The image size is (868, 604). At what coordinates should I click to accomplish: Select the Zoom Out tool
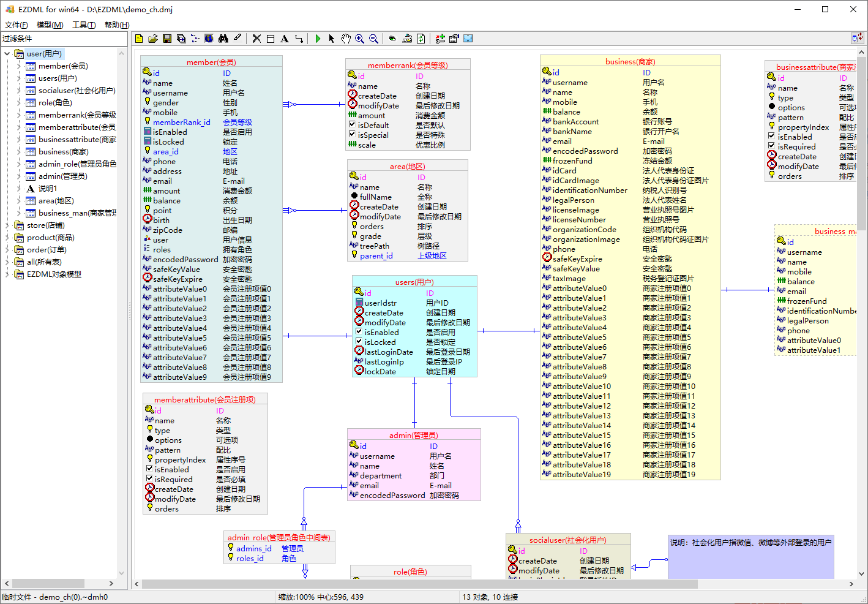click(374, 39)
